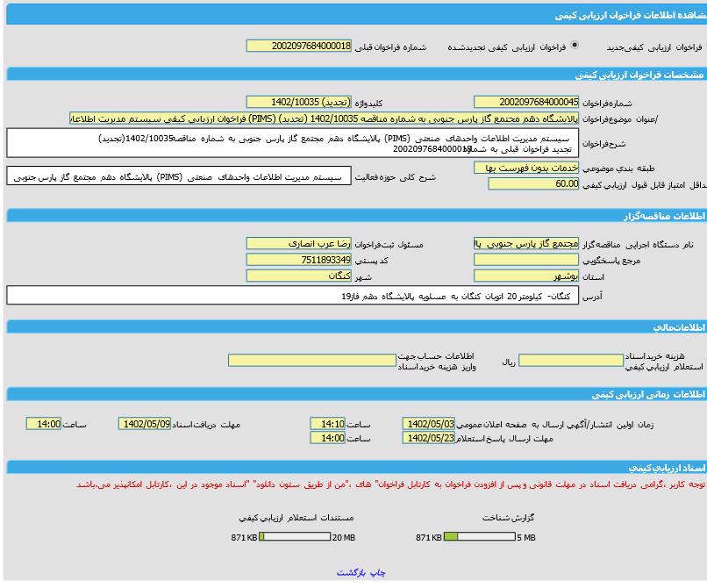Click the document deadline date 1402/05/09
This screenshot has height=588, width=707.
pos(145,424)
